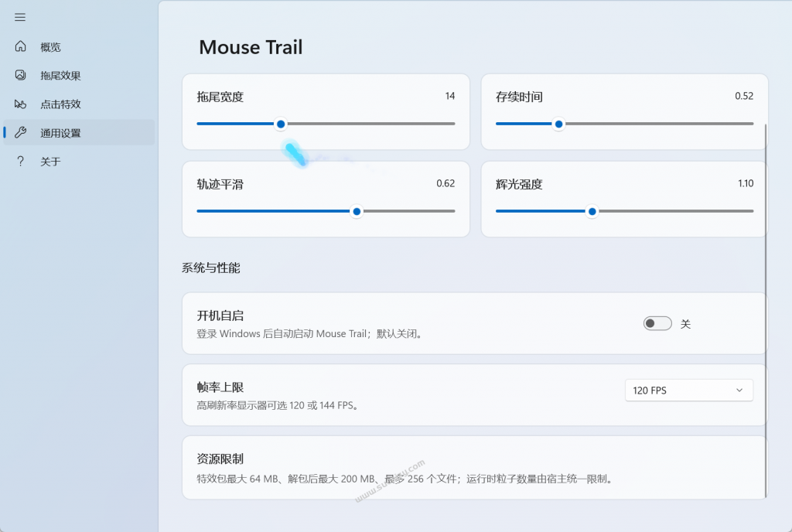
Task: Click the chevron in the 帧率上限 combo box
Action: [x=739, y=390]
